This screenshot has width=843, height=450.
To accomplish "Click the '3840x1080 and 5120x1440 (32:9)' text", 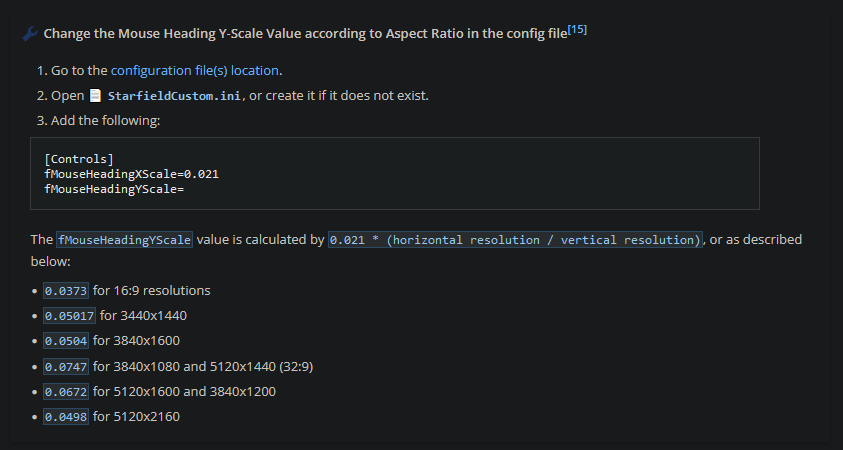I will (x=213, y=367).
